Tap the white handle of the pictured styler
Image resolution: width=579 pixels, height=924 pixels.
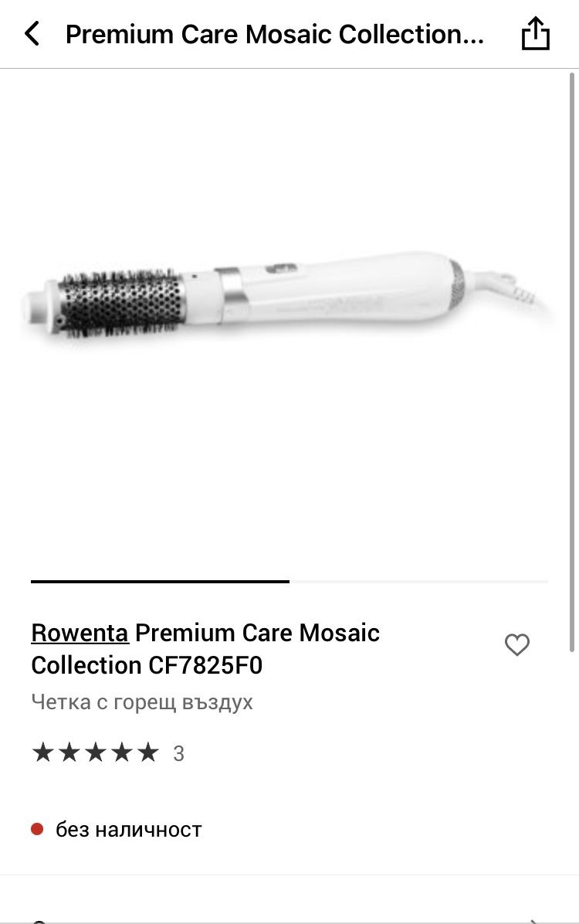pyautogui.click(x=342, y=290)
